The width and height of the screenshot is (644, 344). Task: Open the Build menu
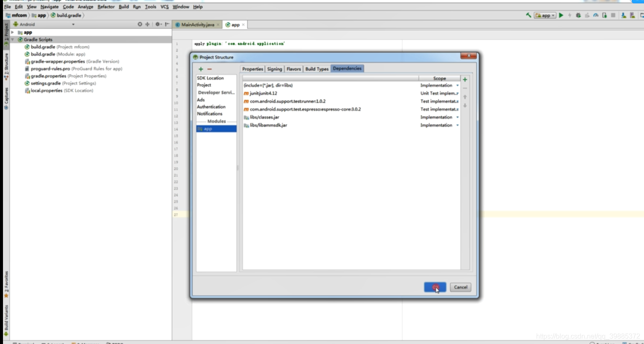124,7
